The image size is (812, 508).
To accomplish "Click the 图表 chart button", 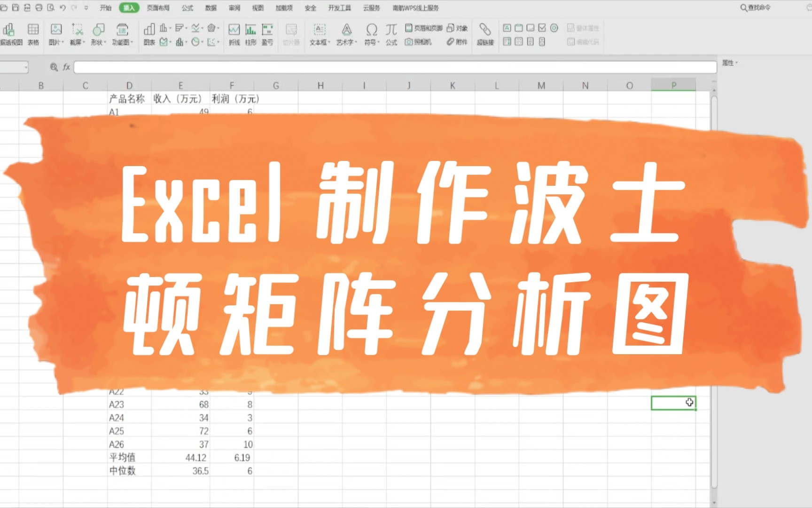I will coord(149,34).
